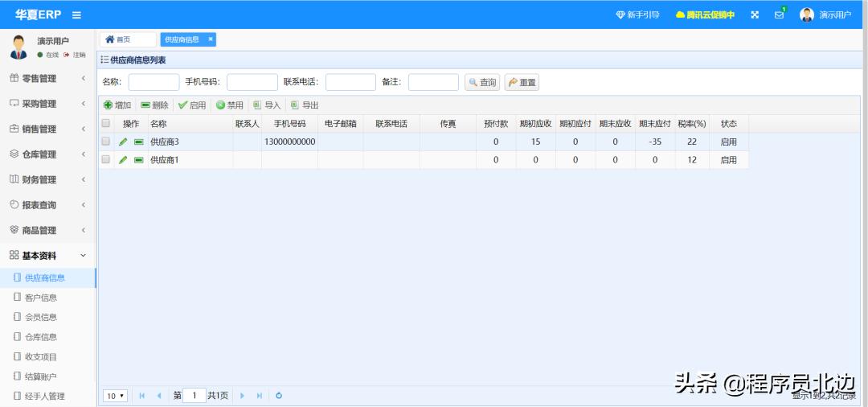Toggle fullscreen with the expand icon

[755, 15]
